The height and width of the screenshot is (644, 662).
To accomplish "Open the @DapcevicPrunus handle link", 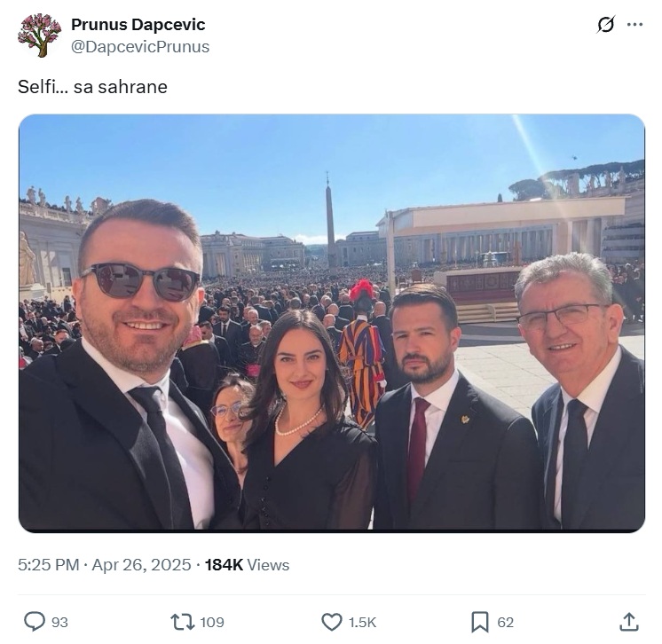I will (x=140, y=47).
